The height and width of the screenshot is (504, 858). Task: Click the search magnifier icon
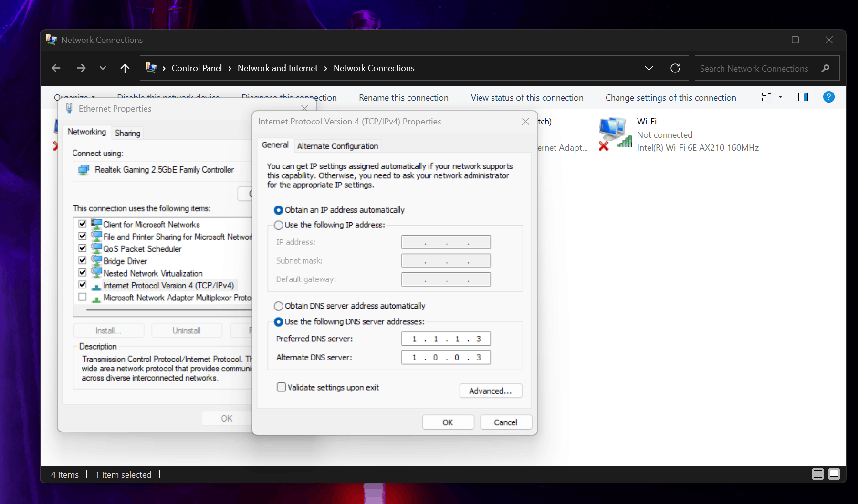tap(826, 68)
